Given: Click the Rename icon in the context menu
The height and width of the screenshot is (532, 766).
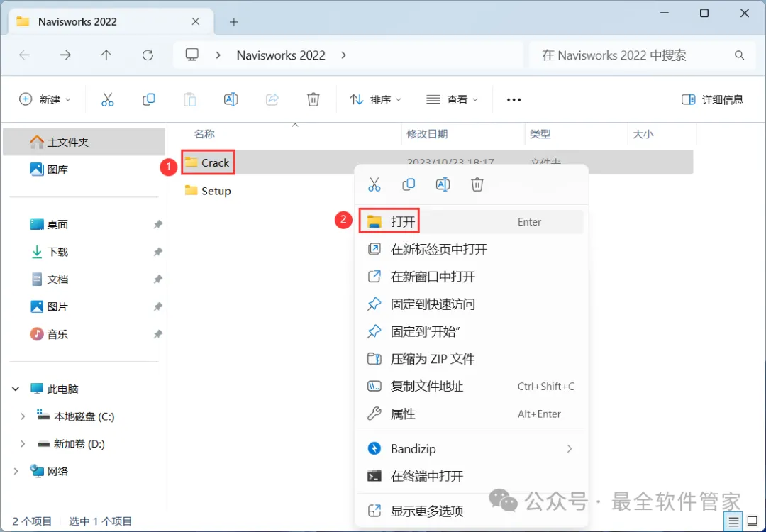Looking at the screenshot, I should (443, 184).
